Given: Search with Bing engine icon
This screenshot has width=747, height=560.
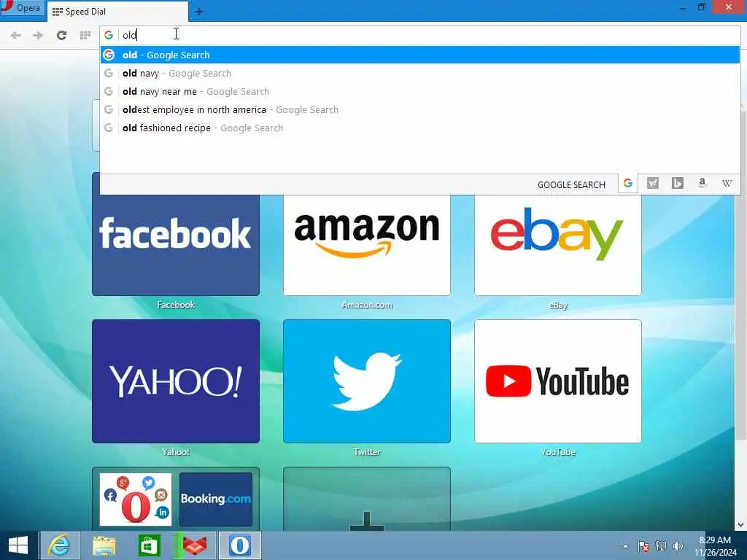Looking at the screenshot, I should [x=678, y=183].
